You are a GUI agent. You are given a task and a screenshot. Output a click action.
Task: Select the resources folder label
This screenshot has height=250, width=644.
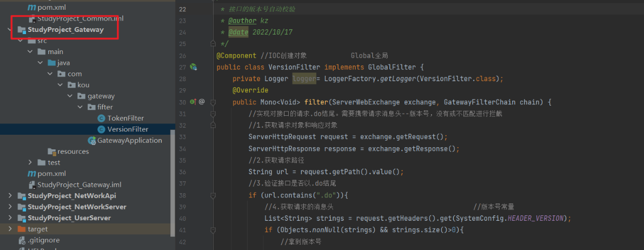click(73, 152)
